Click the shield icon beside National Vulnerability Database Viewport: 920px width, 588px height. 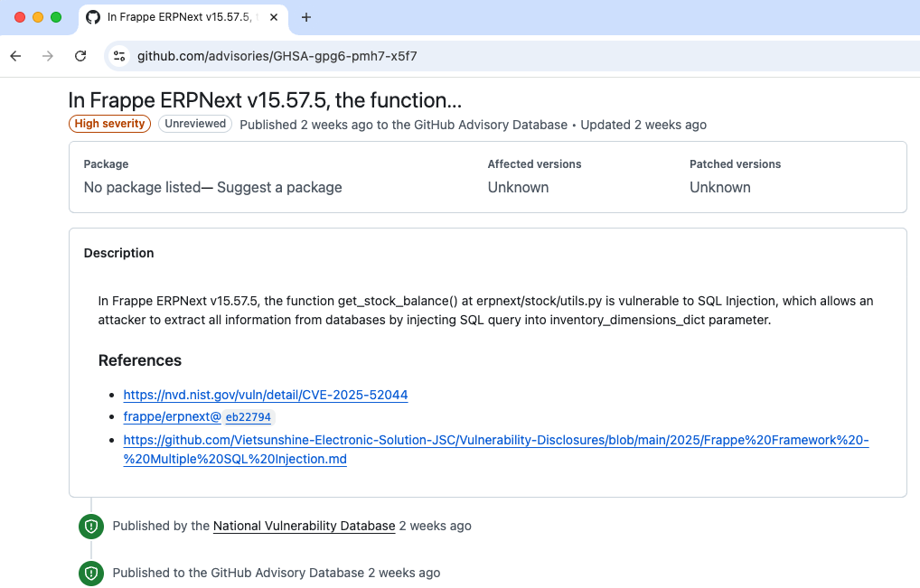point(90,527)
